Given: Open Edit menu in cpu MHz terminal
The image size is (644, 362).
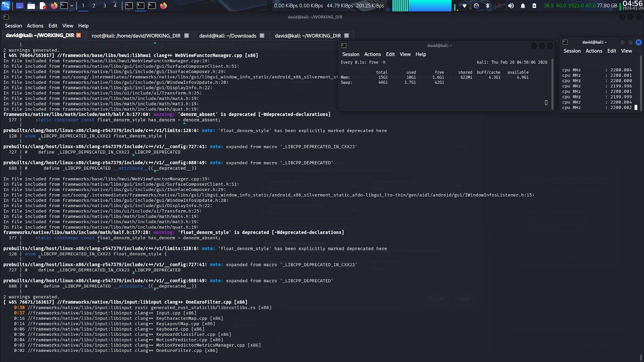Looking at the screenshot, I should 612,51.
